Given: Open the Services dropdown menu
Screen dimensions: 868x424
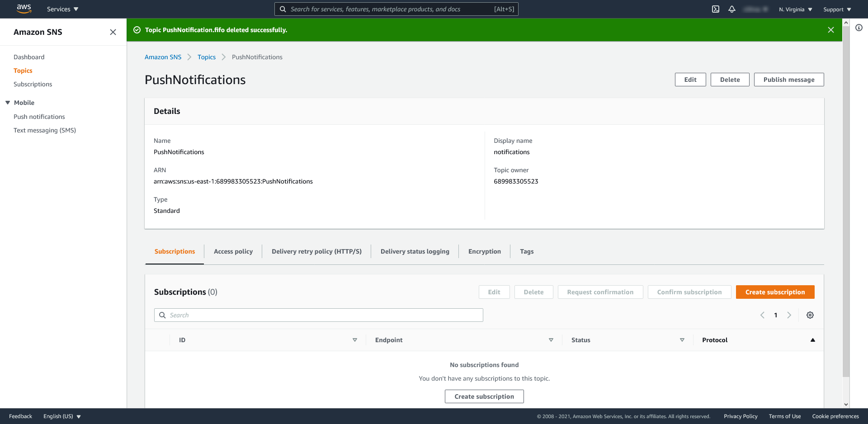Looking at the screenshot, I should pos(62,9).
